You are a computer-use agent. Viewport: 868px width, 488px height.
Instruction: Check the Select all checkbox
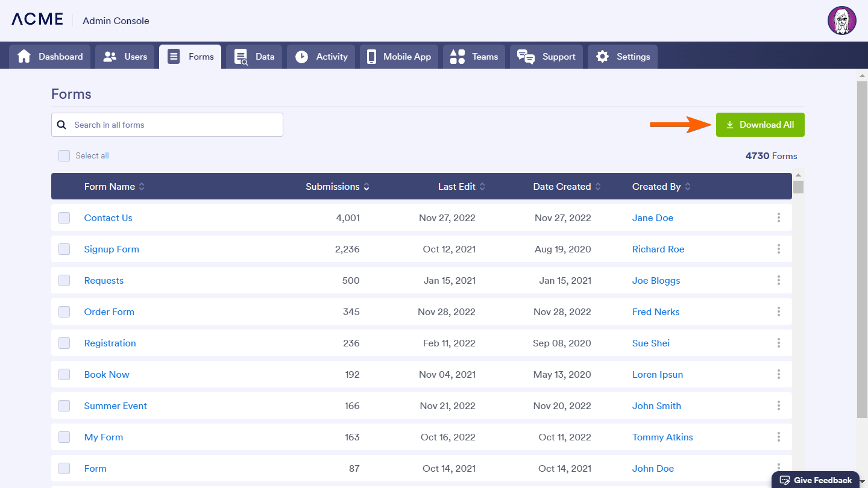pos(64,155)
